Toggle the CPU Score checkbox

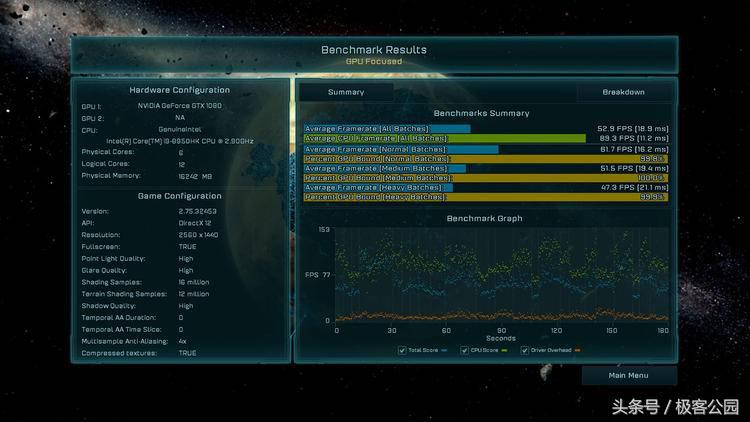coord(464,350)
